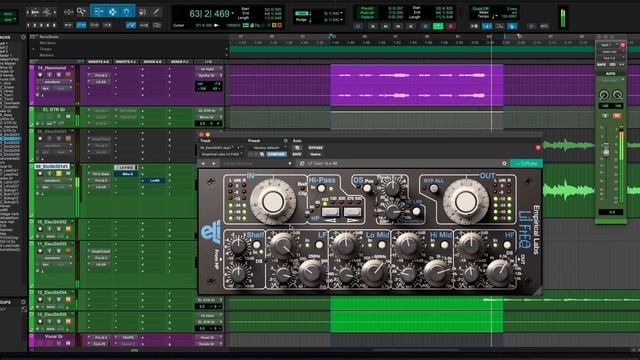This screenshot has height=360, width=640.
Task: Click the I/O column header
Action: pyautogui.click(x=208, y=62)
